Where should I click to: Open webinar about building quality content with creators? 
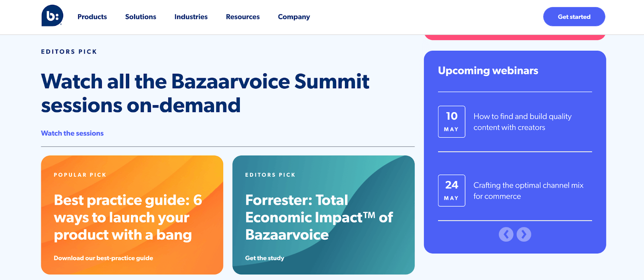click(522, 122)
